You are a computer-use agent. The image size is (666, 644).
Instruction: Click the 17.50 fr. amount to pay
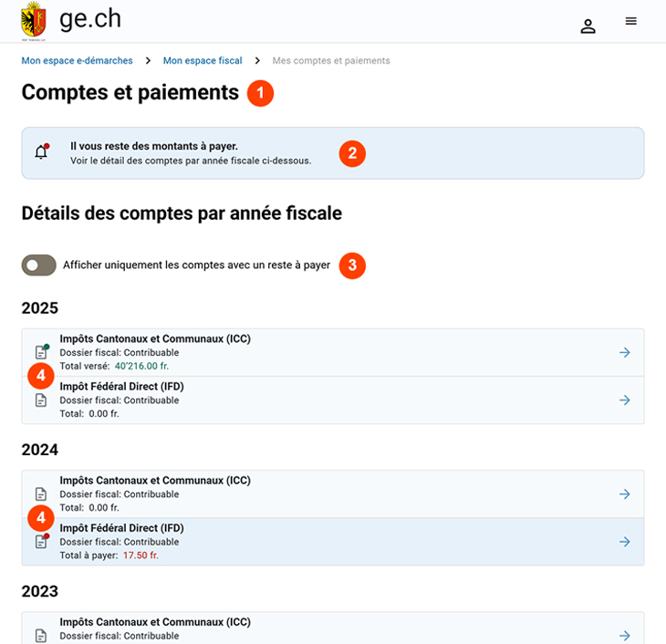point(140,556)
